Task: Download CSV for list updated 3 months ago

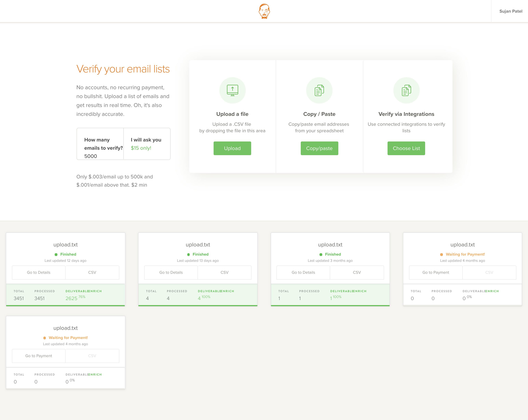Action: (x=357, y=272)
